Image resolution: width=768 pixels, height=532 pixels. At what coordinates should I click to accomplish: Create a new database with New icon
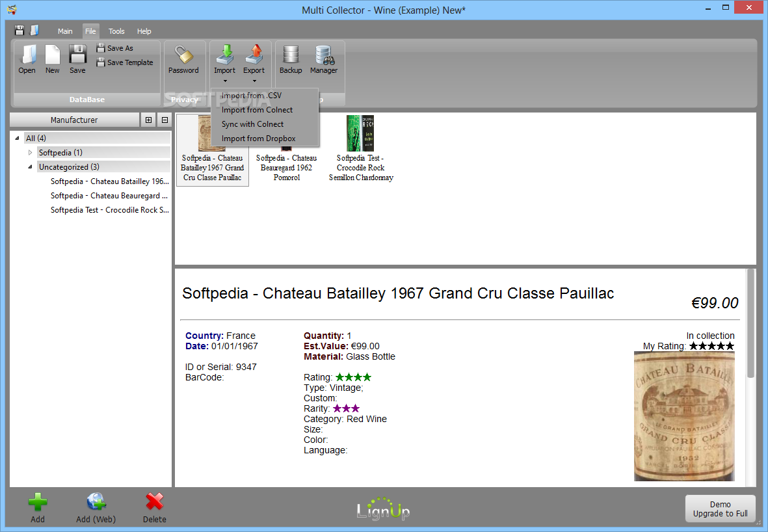pyautogui.click(x=53, y=59)
